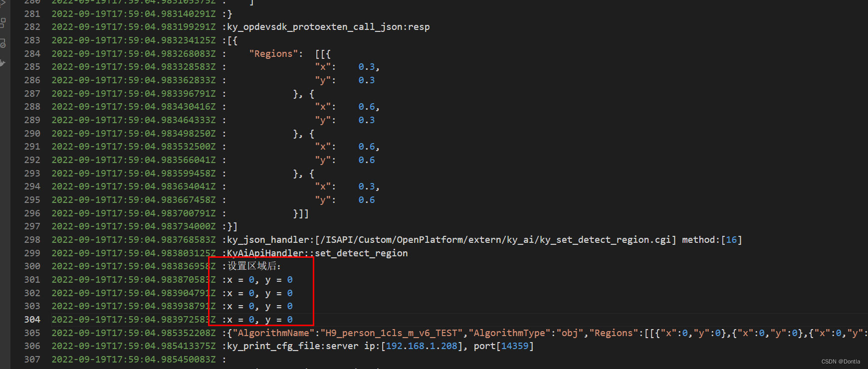Click the port number 14359

tap(515, 346)
